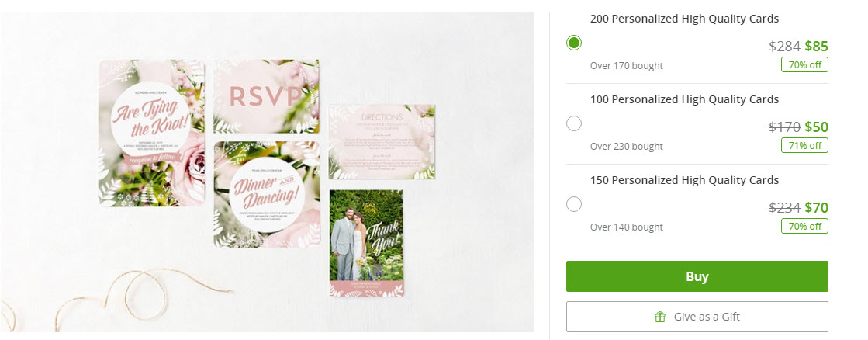Image resolution: width=868 pixels, height=340 pixels.
Task: Select the 200 Personalized Cards radio button
Action: coord(574,43)
